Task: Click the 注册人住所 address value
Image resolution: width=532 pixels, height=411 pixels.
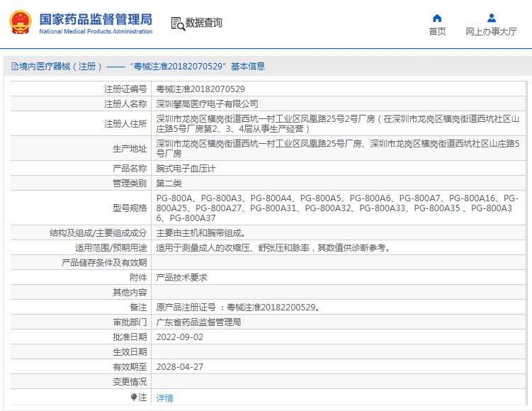Action: (338, 124)
